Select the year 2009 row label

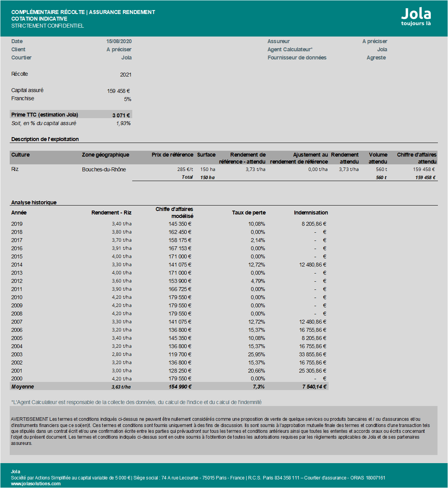click(17, 305)
